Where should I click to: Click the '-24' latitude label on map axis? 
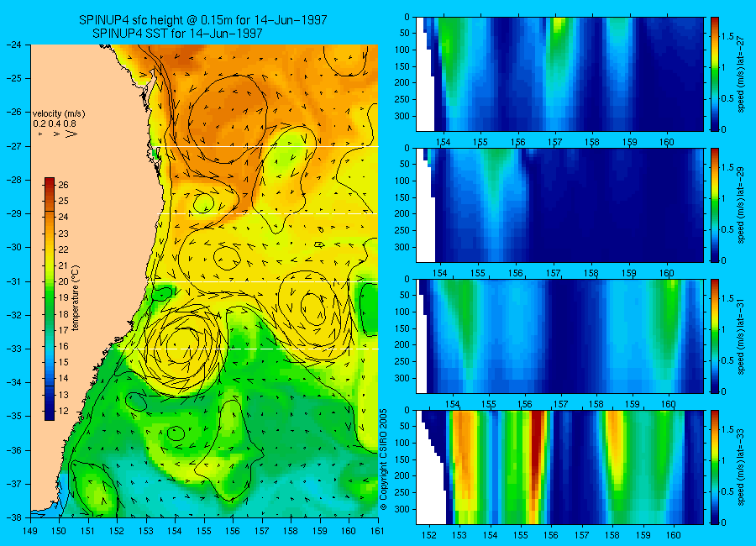(x=13, y=45)
